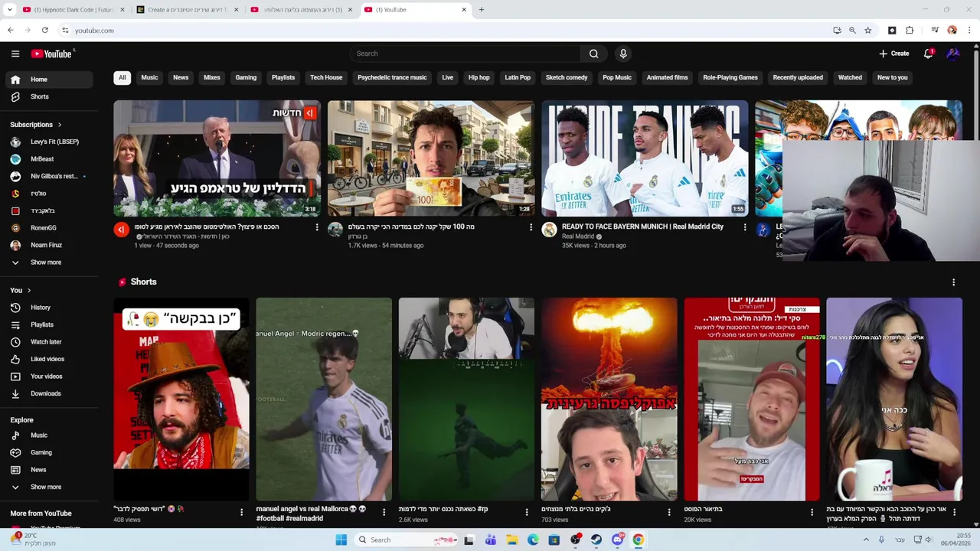Viewport: 980px width, 551px height.
Task: Open the Real Madrid channel name link
Action: (578, 236)
